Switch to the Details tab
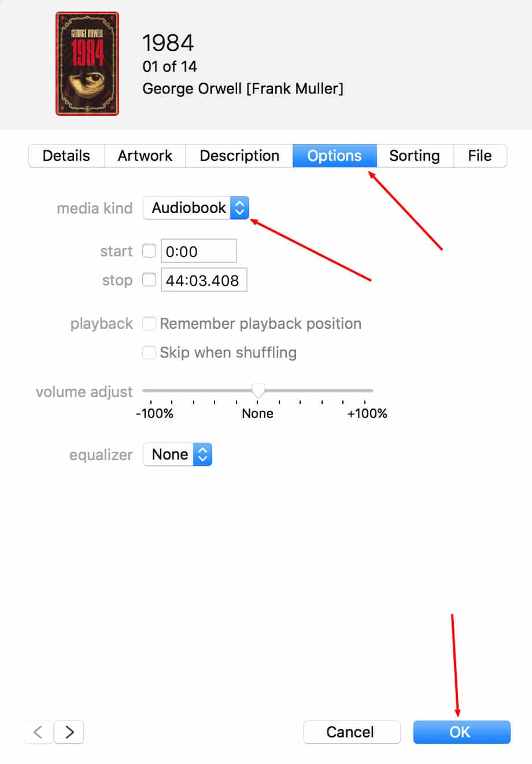The image size is (532, 764). [66, 156]
